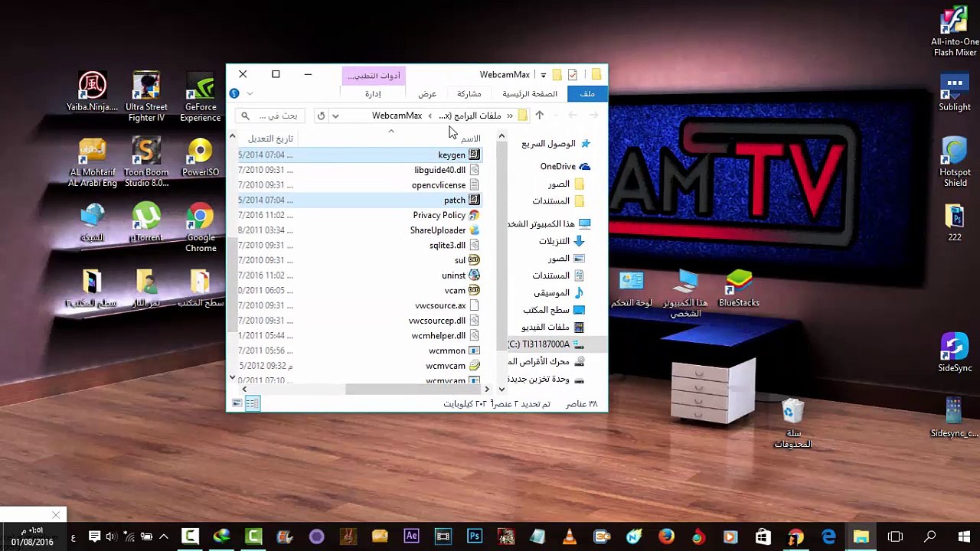This screenshot has height=551, width=980.
Task: Sort by تاريخ التعديل date modified column
Action: (269, 139)
